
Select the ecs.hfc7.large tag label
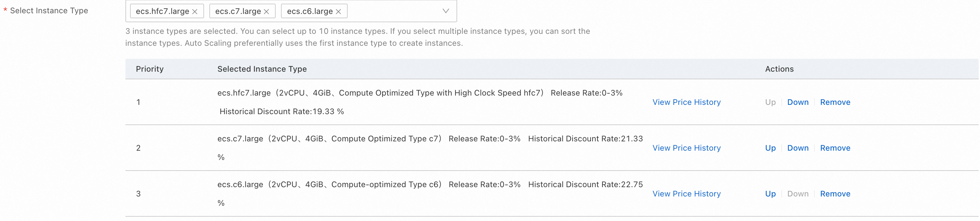click(163, 11)
